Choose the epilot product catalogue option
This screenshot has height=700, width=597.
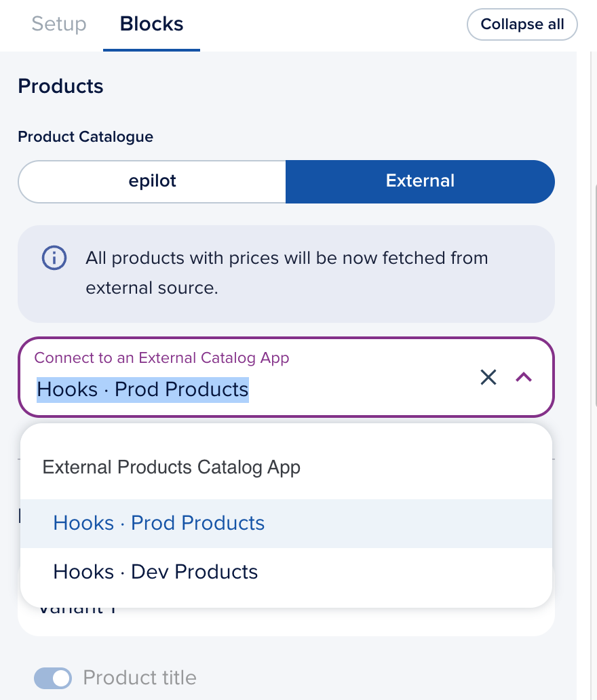tap(152, 181)
